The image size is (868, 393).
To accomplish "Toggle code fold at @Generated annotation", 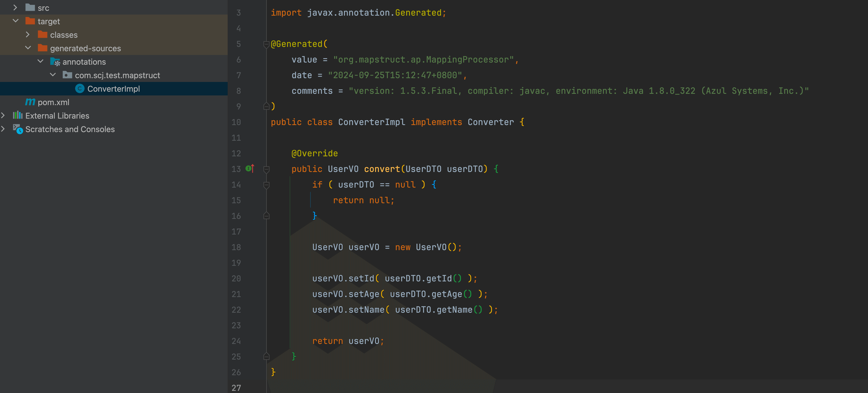I will (x=266, y=44).
